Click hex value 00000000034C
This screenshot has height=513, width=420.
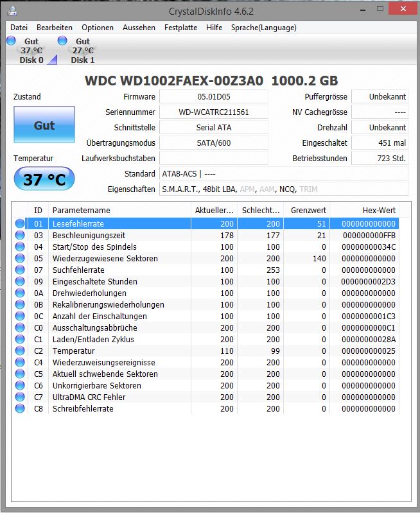pyautogui.click(x=369, y=247)
